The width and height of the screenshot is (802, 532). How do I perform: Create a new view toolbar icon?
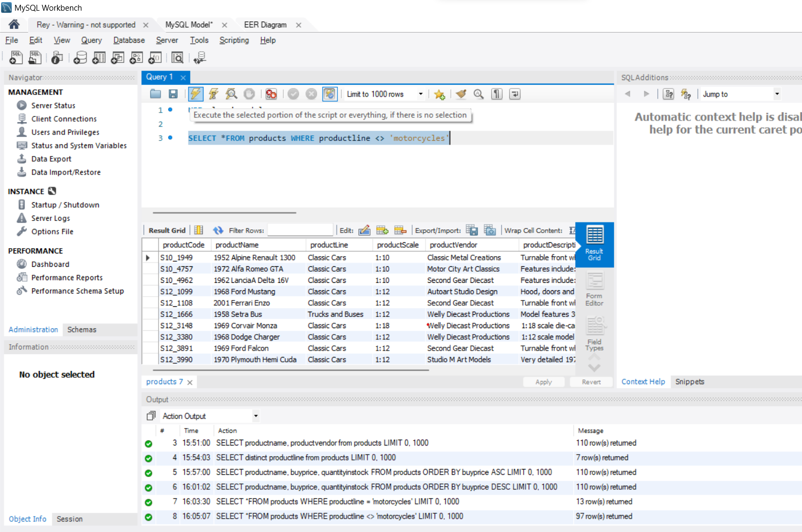click(x=117, y=58)
